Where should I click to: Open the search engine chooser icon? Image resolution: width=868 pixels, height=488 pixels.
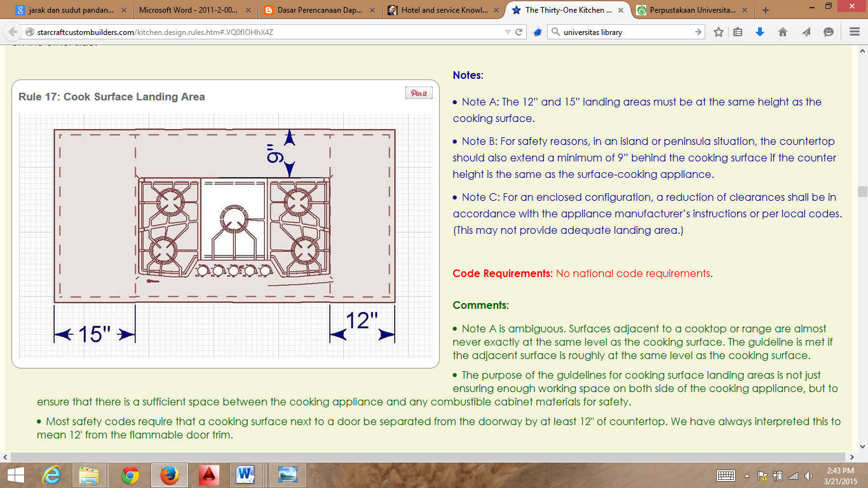coord(556,32)
